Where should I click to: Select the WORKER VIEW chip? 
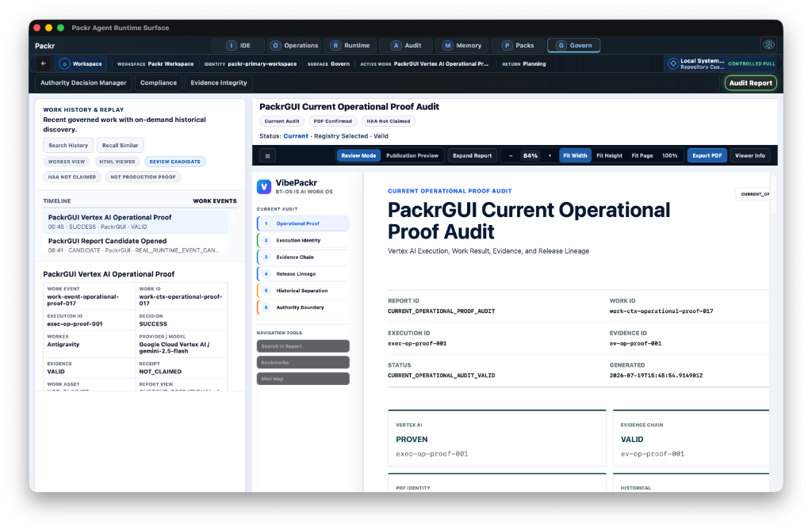coord(67,162)
